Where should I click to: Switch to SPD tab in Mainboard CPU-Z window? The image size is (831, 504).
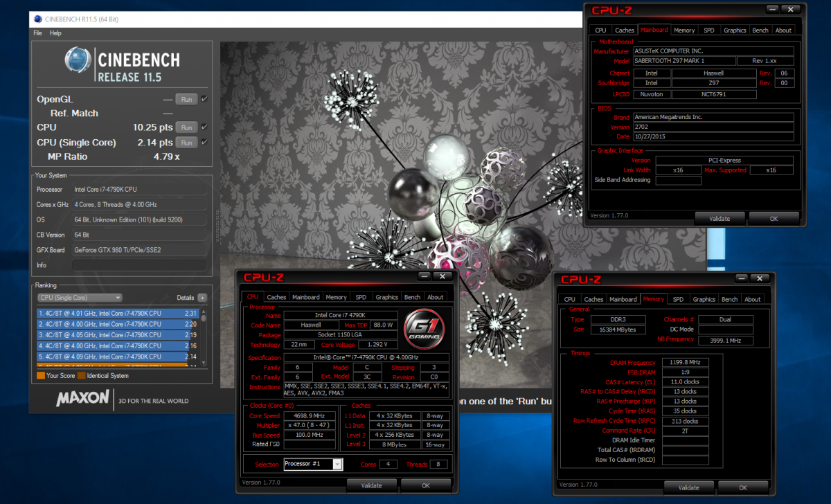coord(709,30)
